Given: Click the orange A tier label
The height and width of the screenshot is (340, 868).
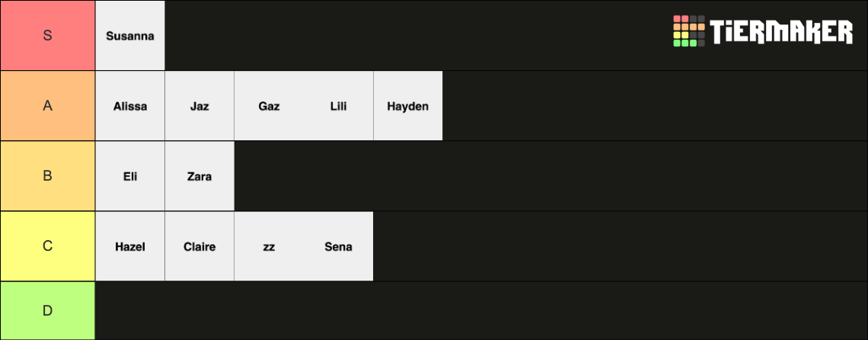Looking at the screenshot, I should coord(48,106).
